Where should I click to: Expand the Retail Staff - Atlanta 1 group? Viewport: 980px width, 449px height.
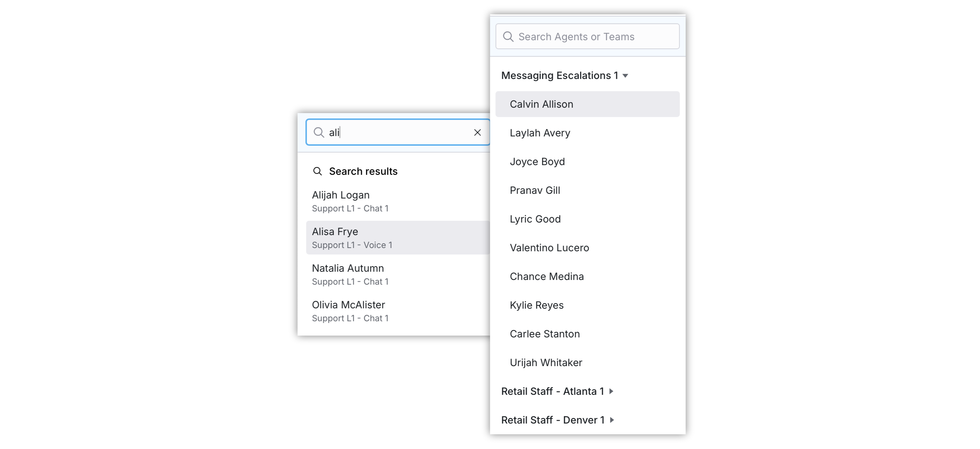[x=611, y=391]
